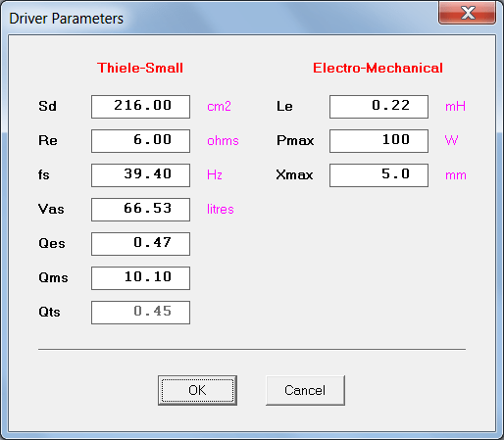Edit the Le field showing 0.22
The width and height of the screenshot is (504, 440).
tap(378, 107)
